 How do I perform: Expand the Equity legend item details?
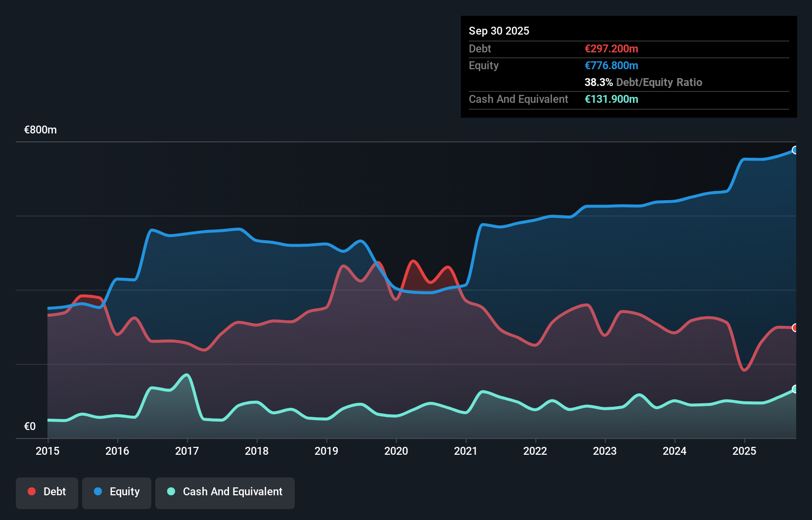[x=117, y=492]
